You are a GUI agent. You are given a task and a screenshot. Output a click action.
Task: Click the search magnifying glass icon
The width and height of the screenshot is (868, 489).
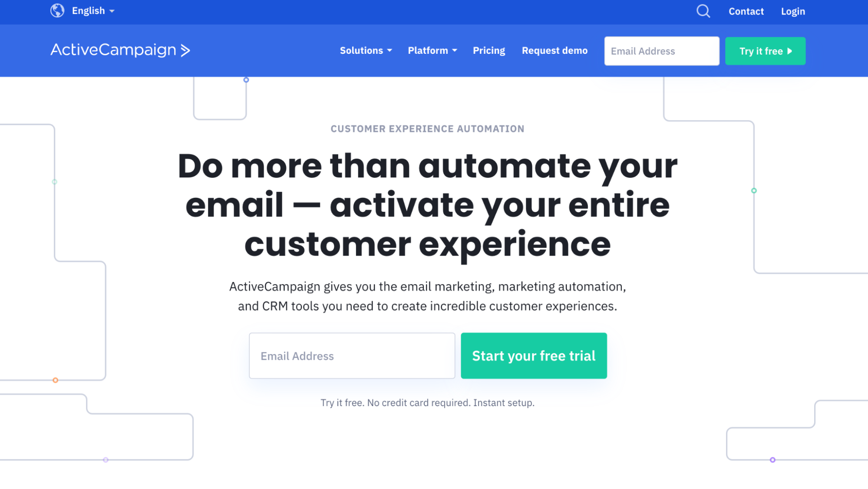click(702, 11)
